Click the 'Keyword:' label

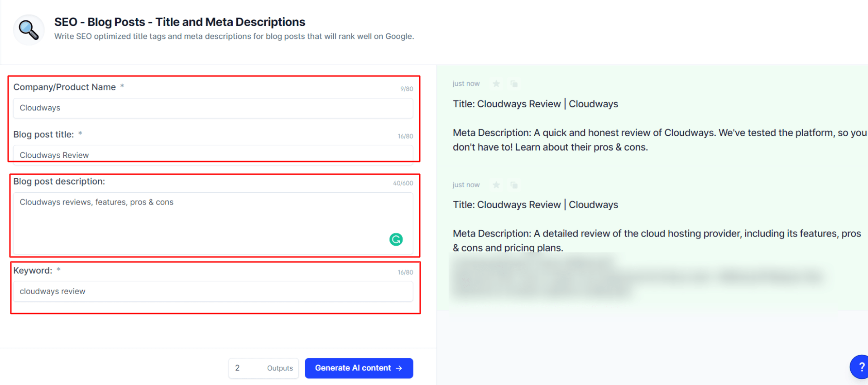coord(33,271)
